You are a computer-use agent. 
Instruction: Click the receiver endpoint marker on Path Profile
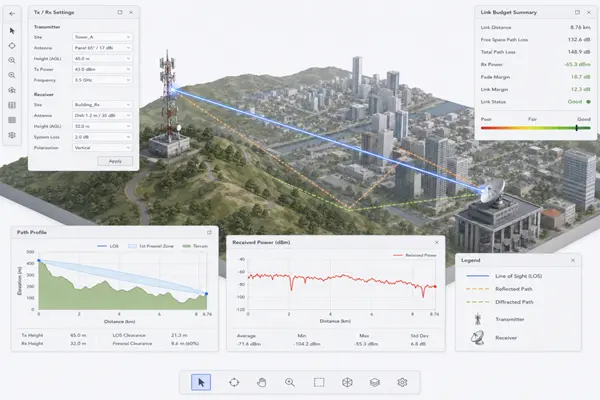[207, 294]
